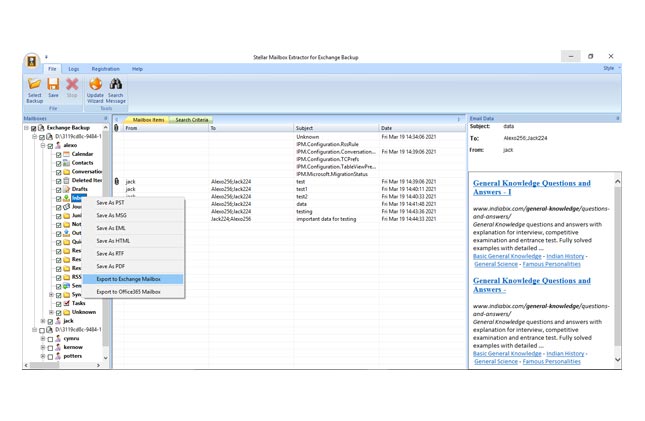The height and width of the screenshot is (421, 645).
Task: Click the potters mailbox user icon
Action: pyautogui.click(x=58, y=356)
